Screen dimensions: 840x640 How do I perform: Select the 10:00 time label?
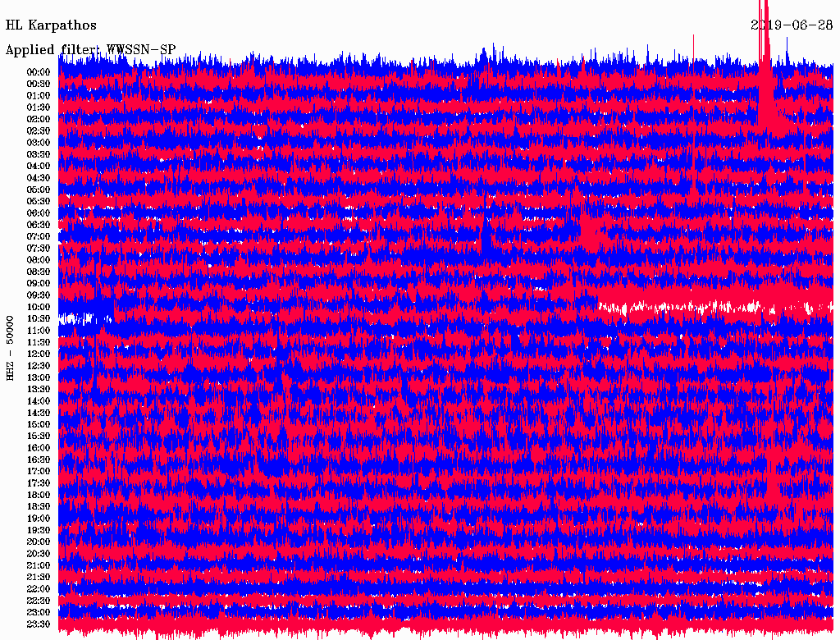click(x=39, y=307)
